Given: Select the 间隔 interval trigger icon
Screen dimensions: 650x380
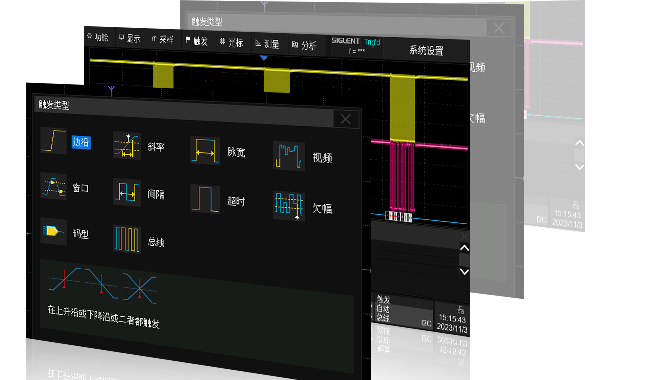Looking at the screenshot, I should click(x=127, y=192).
